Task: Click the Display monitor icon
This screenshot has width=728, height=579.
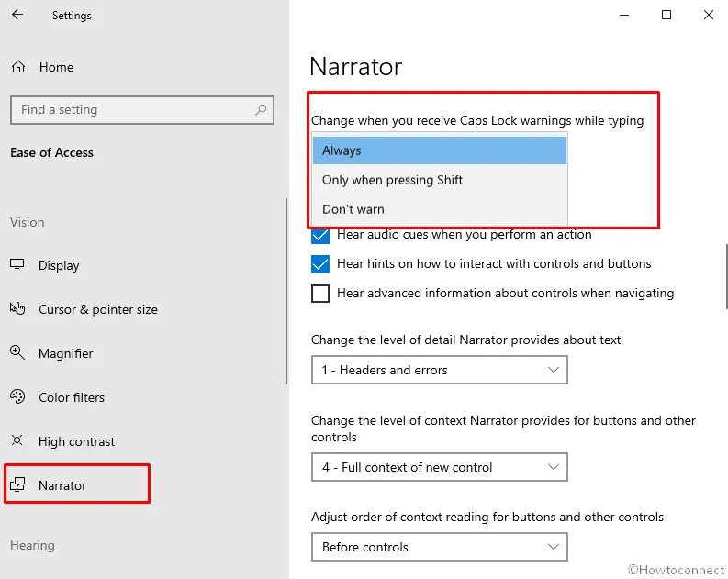Action: 17,264
